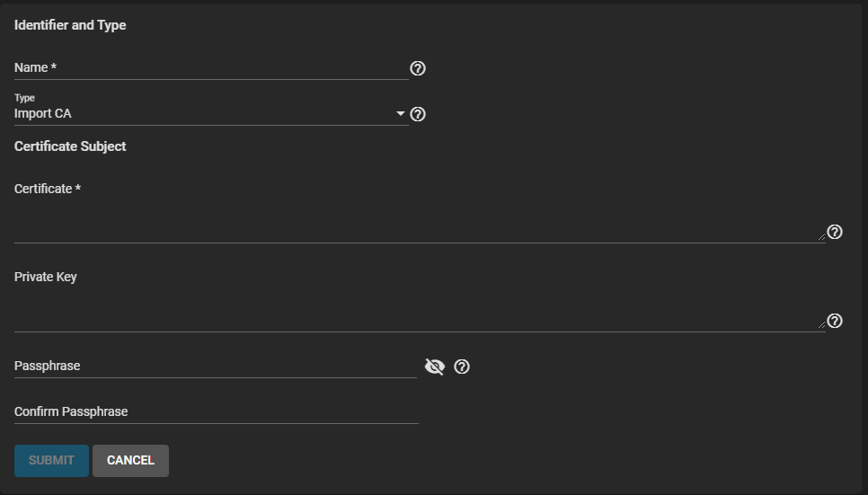
Task: Click the Private Key resize handle
Action: (821, 327)
